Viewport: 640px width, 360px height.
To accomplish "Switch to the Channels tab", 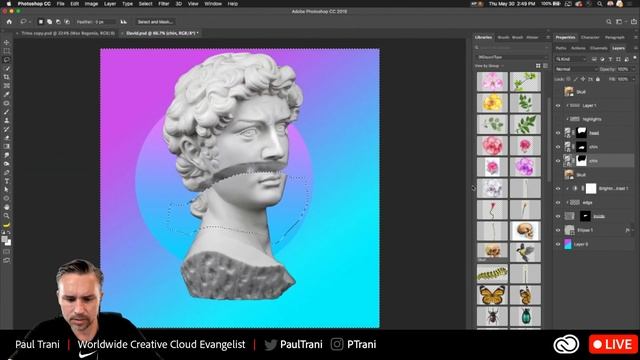I will coord(599,48).
